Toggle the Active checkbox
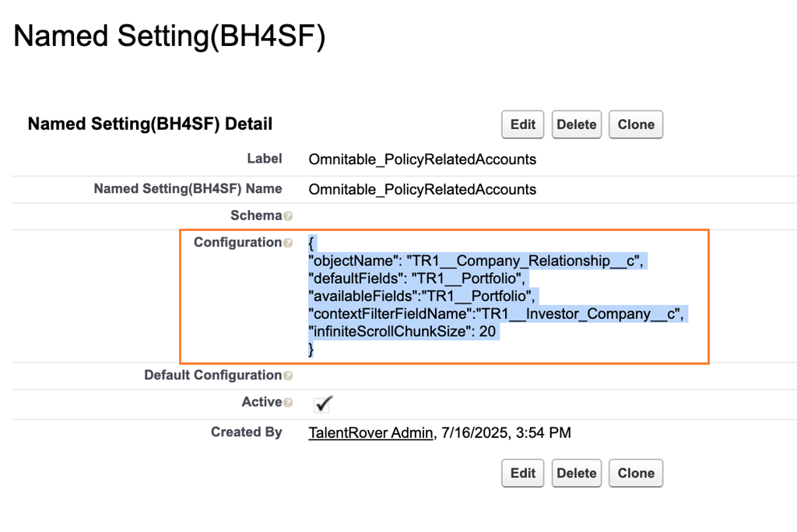797x532 pixels. [x=322, y=404]
